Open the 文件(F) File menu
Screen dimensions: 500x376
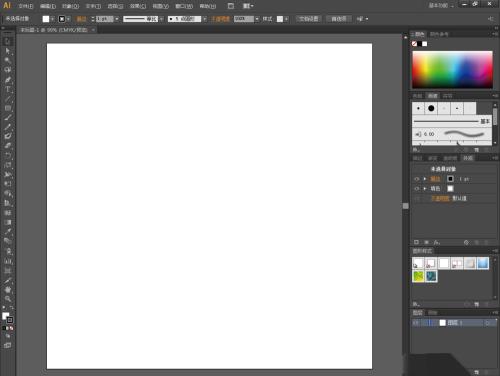click(x=26, y=6)
